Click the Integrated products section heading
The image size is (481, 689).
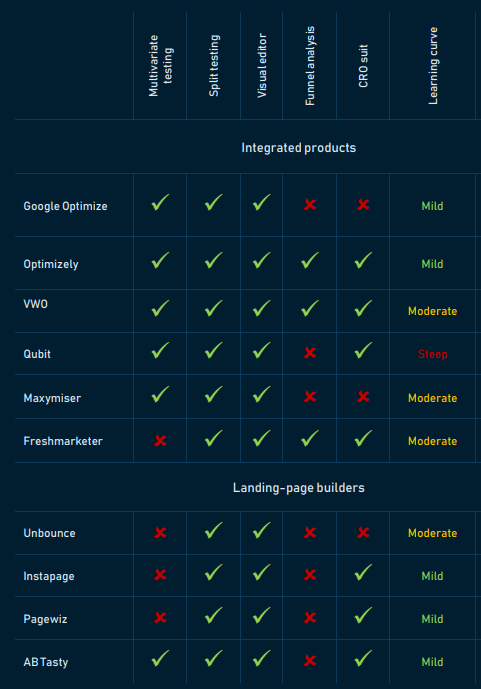point(299,148)
